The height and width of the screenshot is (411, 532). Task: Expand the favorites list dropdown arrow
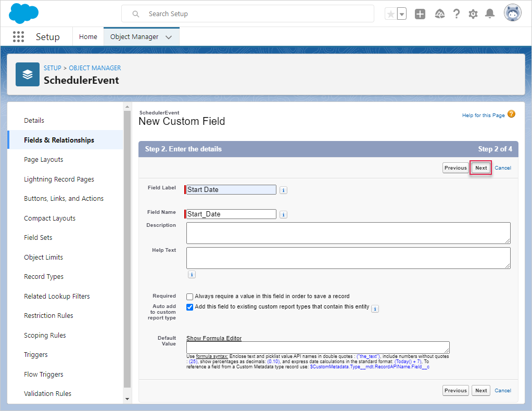(402, 14)
